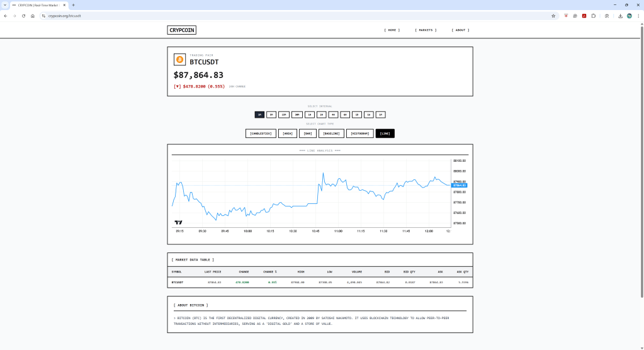Click the CRYPCOIN logo link
This screenshot has width=644, height=350.
[x=182, y=30]
